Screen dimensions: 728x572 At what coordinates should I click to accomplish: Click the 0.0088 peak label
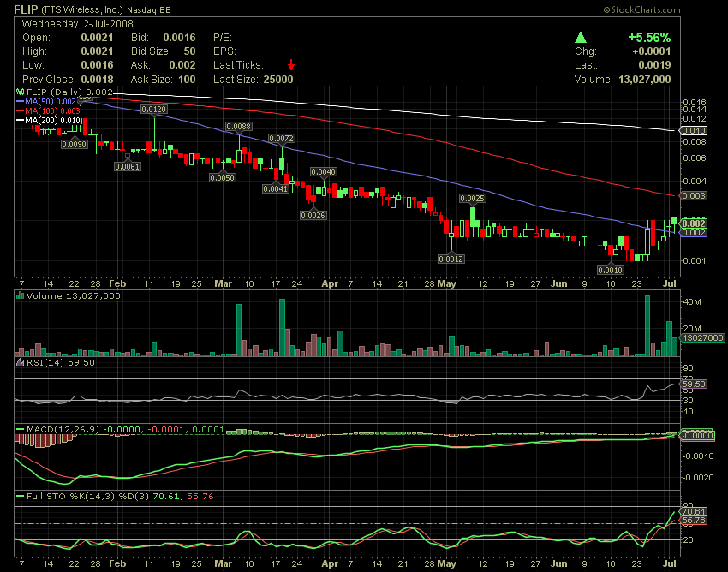coord(239,126)
